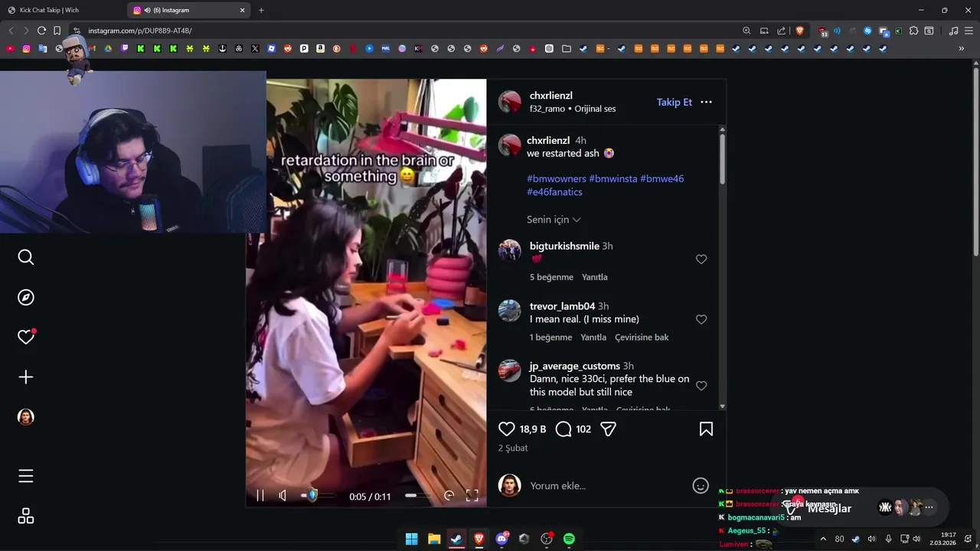Adjust the video volume slider

pyautogui.click(x=318, y=496)
